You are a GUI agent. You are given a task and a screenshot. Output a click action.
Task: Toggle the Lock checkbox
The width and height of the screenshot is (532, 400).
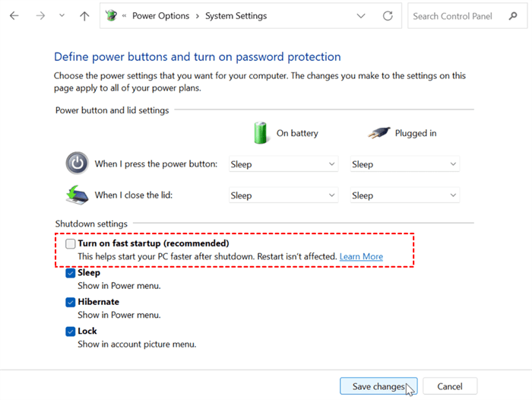71,332
